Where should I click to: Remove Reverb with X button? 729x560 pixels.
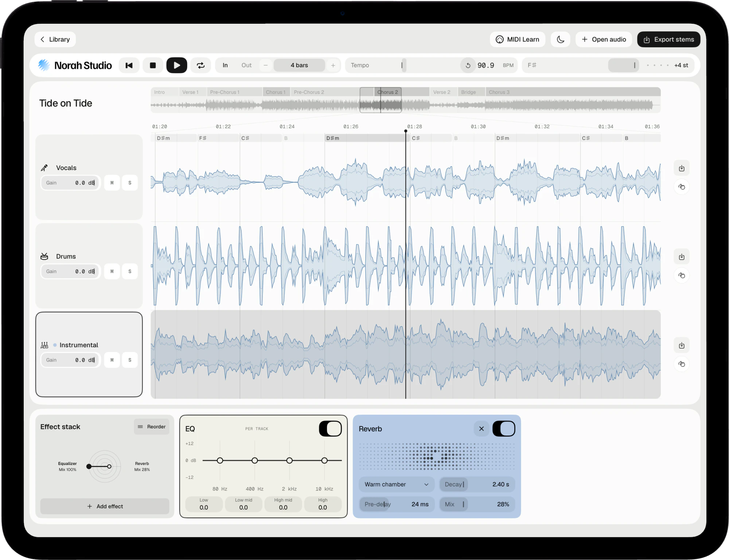pyautogui.click(x=482, y=428)
